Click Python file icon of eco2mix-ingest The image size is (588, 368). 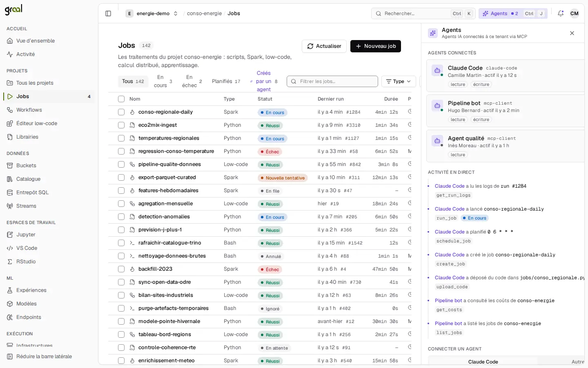[x=132, y=125]
